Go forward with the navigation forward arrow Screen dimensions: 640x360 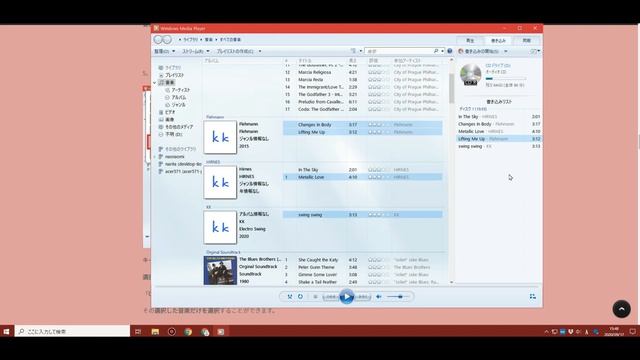[167, 40]
